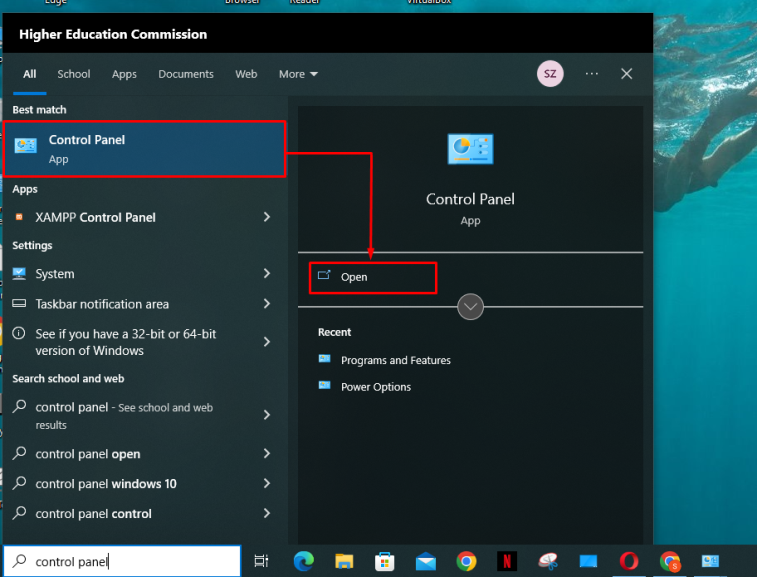This screenshot has height=577, width=757.
Task: Select the Control Panel best match result
Action: [145, 149]
